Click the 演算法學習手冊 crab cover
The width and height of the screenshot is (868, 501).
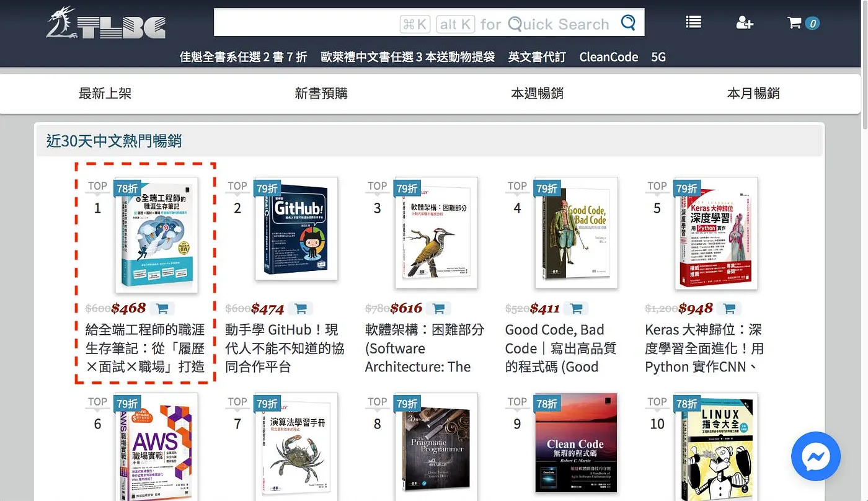296,446
